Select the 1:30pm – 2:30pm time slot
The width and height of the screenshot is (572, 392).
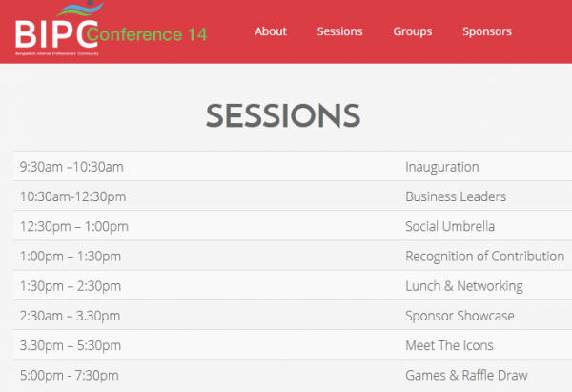coord(70,286)
